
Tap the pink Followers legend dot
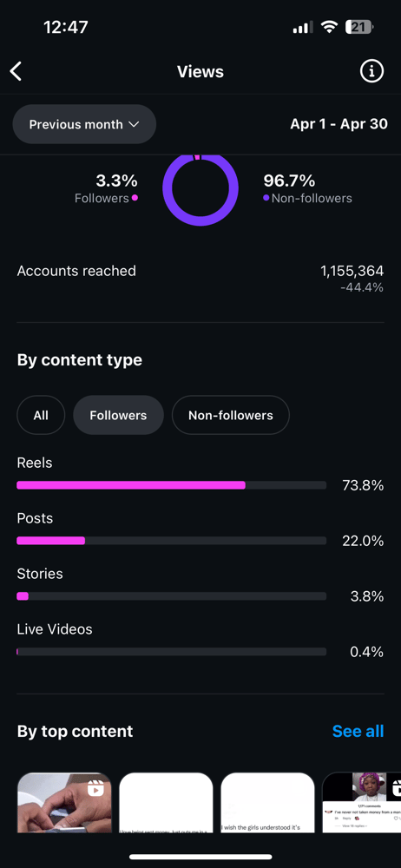[x=135, y=198]
